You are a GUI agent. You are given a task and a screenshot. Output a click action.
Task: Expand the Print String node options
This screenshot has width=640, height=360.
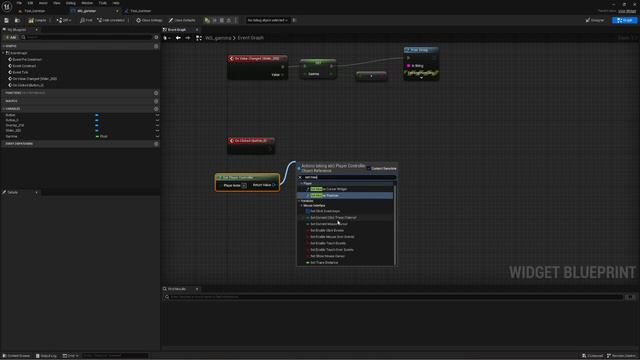(421, 77)
